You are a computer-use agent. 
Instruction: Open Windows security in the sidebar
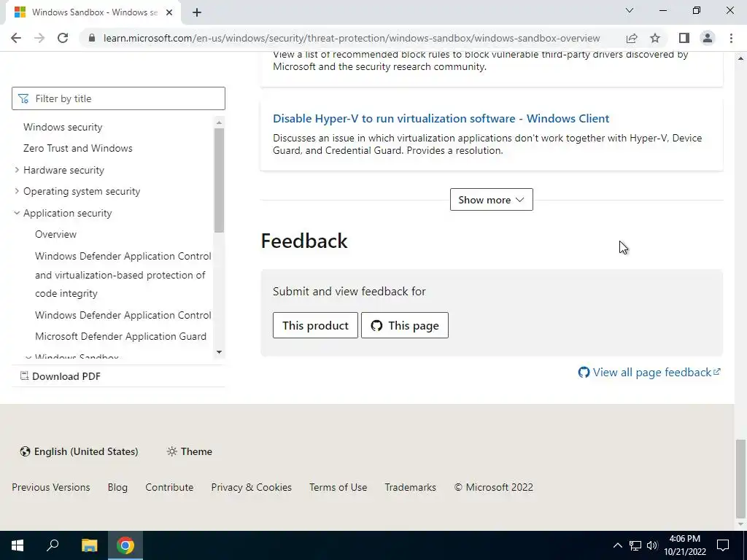pyautogui.click(x=63, y=127)
